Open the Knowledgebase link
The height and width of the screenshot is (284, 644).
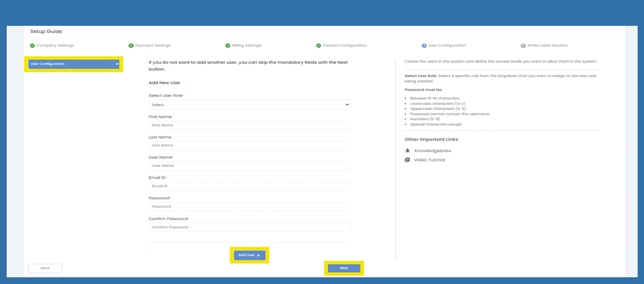433,151
